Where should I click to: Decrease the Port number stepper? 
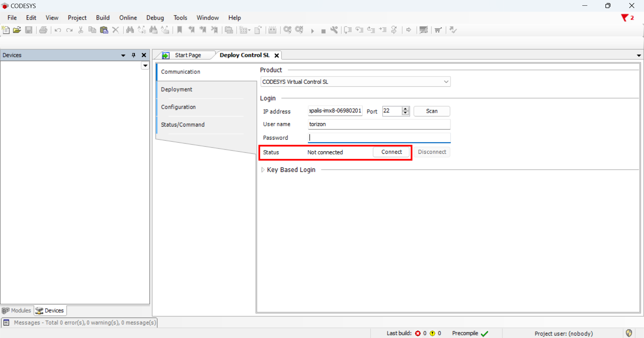click(406, 113)
